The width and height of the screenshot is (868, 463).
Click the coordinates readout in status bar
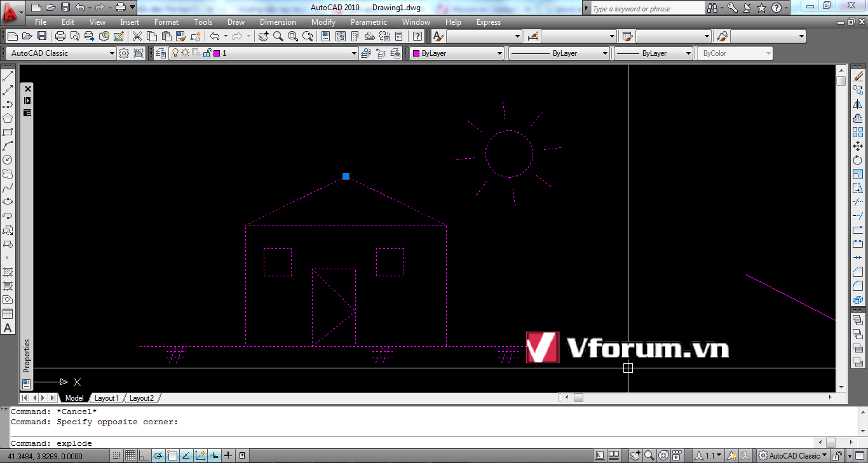click(44, 455)
